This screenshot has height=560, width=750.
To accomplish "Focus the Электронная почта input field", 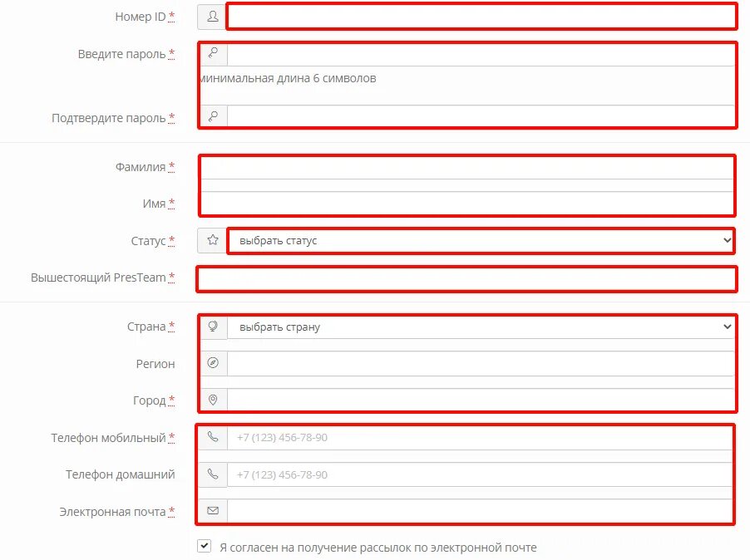I will (480, 511).
